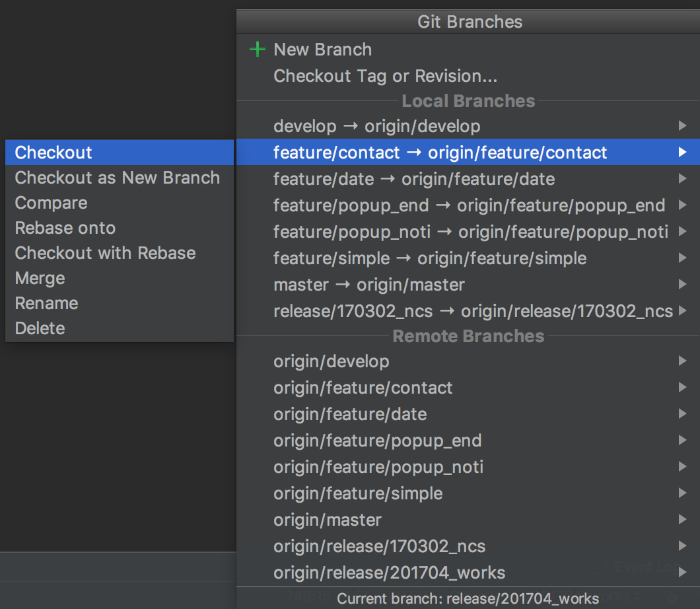
Task: Choose Checkout in the branch submenu
Action: (120, 152)
